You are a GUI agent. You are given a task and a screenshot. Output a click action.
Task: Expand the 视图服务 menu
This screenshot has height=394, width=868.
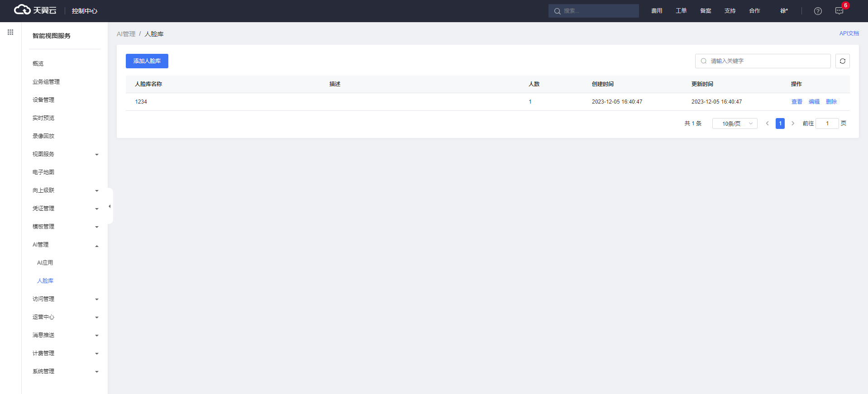point(65,154)
